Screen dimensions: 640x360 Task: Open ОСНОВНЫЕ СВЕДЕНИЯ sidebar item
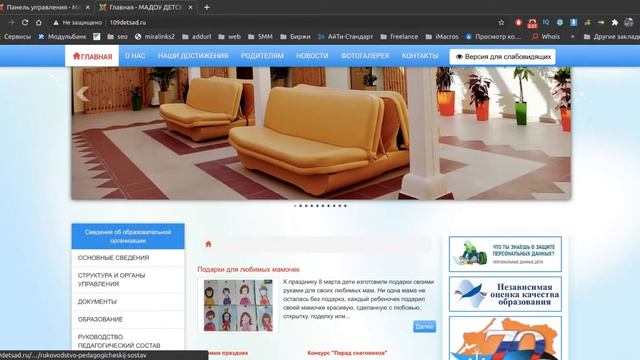(x=128, y=258)
